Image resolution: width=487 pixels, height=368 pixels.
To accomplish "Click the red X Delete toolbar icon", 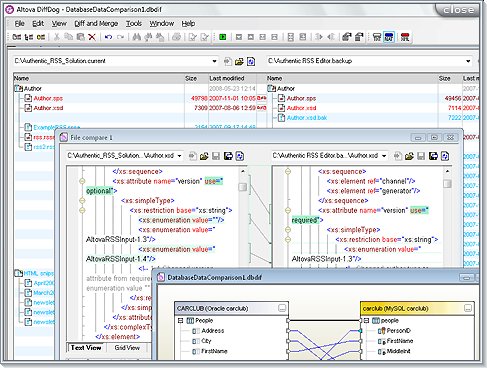I will [x=92, y=37].
